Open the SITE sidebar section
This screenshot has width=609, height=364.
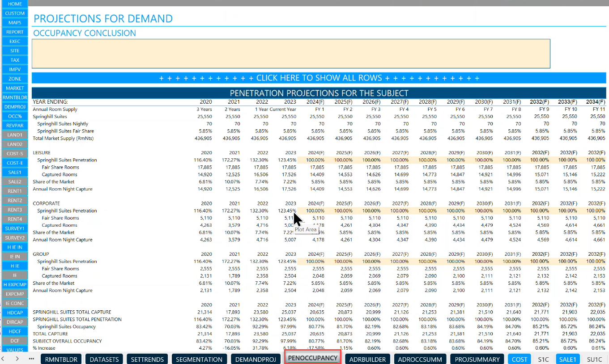pyautogui.click(x=15, y=51)
